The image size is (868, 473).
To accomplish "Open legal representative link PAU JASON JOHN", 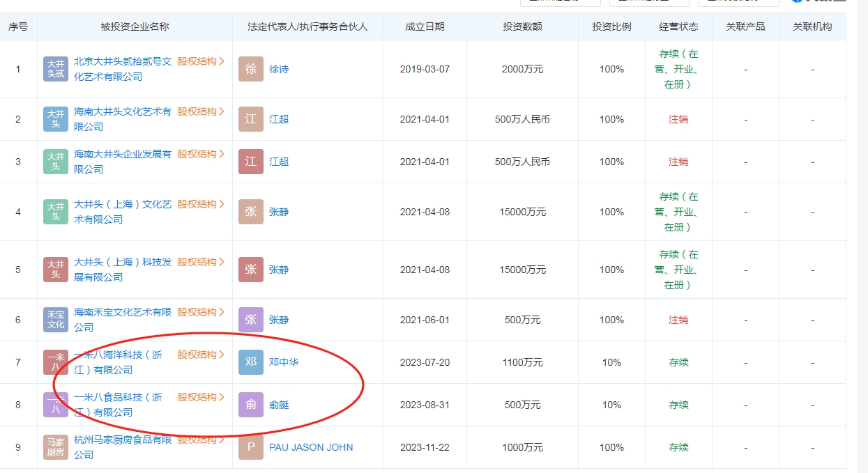I will click(x=311, y=447).
